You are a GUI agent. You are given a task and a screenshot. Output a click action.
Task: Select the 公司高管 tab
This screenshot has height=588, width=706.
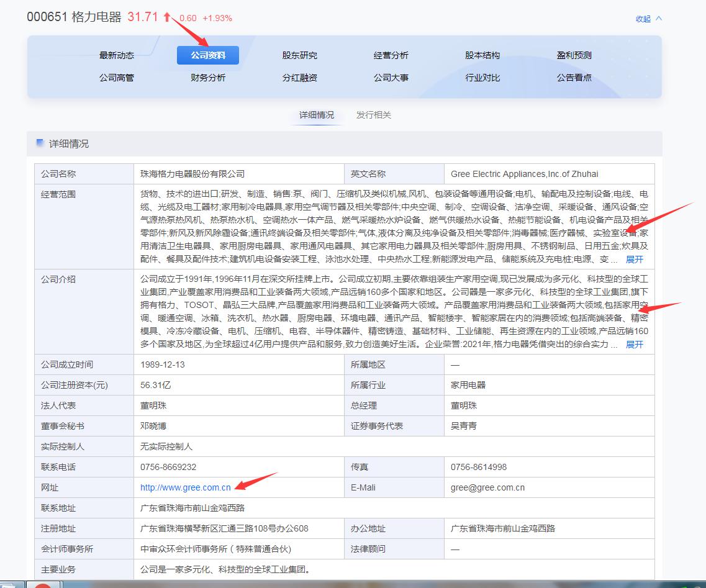pos(117,78)
